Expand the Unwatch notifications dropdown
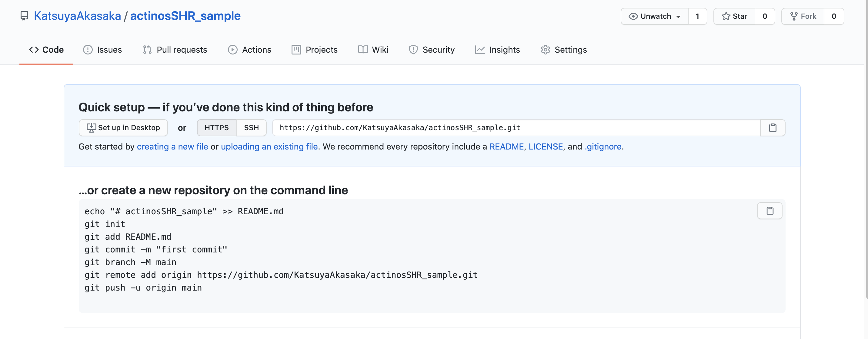868x339 pixels. pos(654,16)
